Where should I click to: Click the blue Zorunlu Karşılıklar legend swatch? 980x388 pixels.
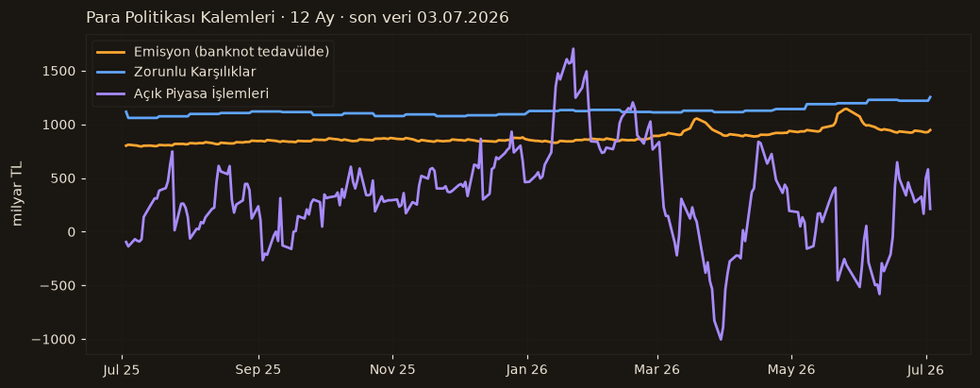click(111, 73)
